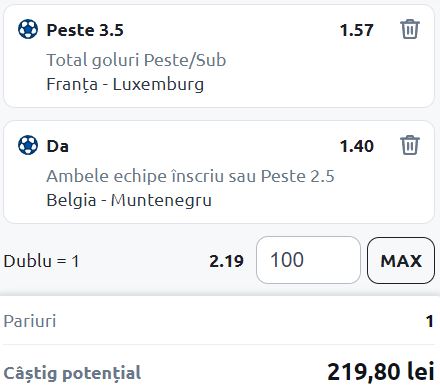The image size is (440, 390).
Task: Click the Total goluri Peste/Sub market label
Action: point(136,60)
